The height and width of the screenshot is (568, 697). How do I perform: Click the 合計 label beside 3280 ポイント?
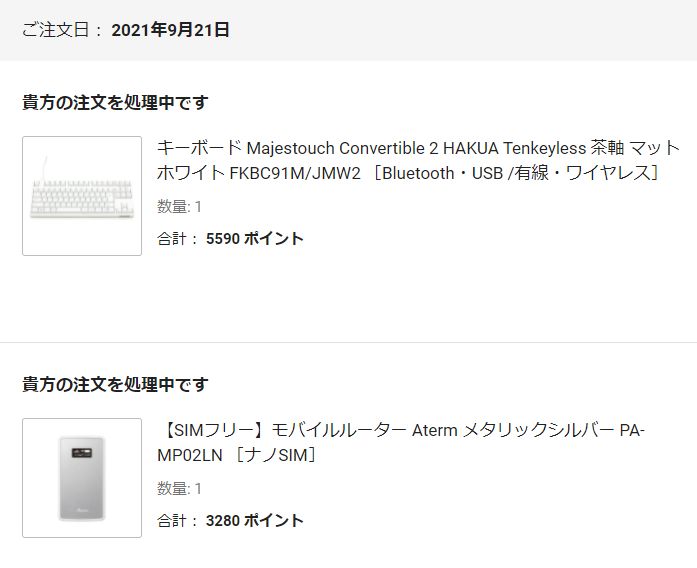[x=171, y=521]
